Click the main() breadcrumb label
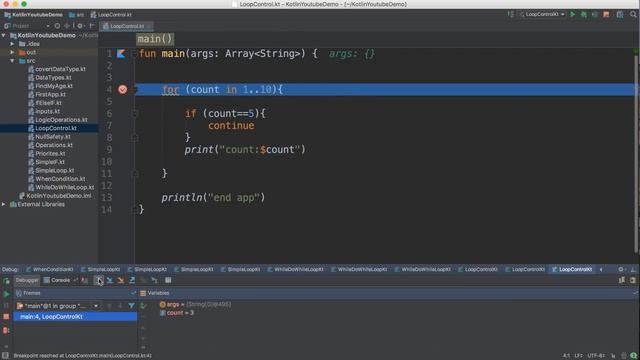This screenshot has width=640, height=360. coord(155,39)
